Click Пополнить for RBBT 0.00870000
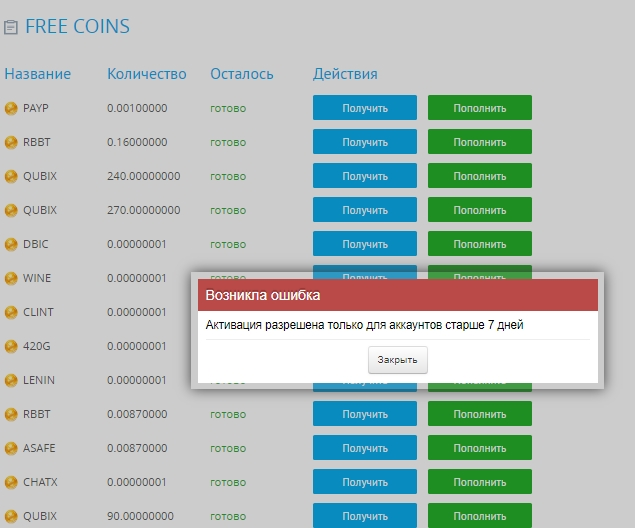The width and height of the screenshot is (635, 528). pos(479,414)
